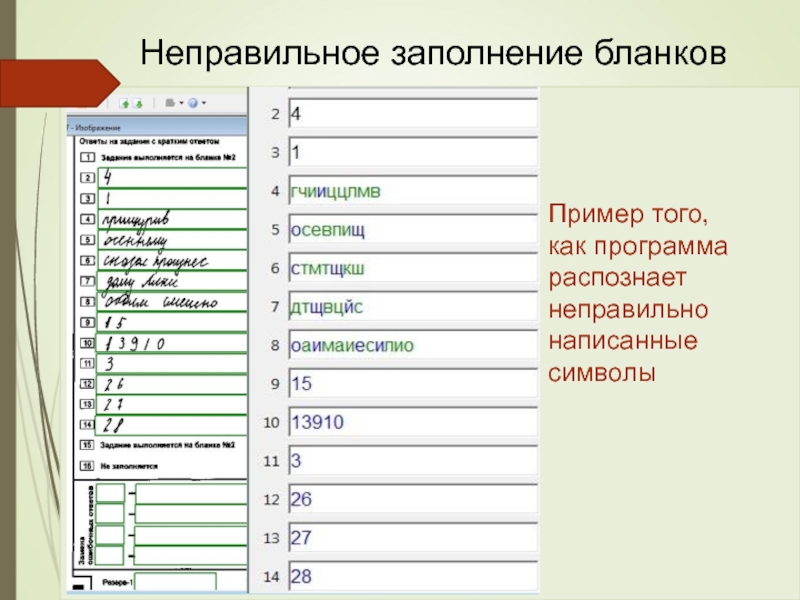Click row number label '10' beside 13910 field
Image resolution: width=800 pixels, height=600 pixels.
pyautogui.click(x=271, y=422)
